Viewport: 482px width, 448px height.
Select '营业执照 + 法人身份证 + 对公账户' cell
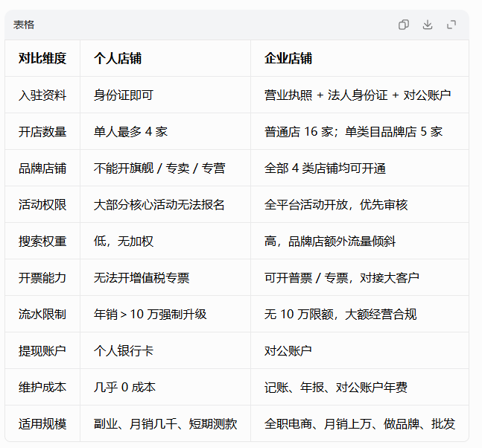point(358,95)
